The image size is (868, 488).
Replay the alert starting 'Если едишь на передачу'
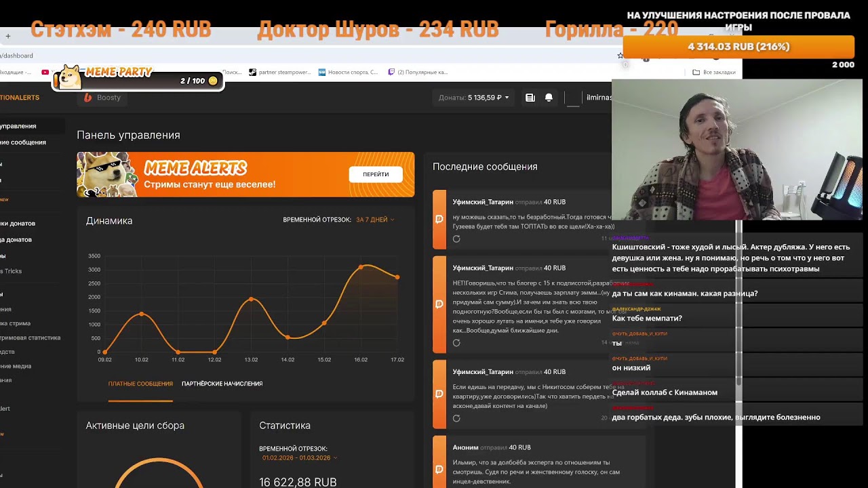[x=456, y=418]
